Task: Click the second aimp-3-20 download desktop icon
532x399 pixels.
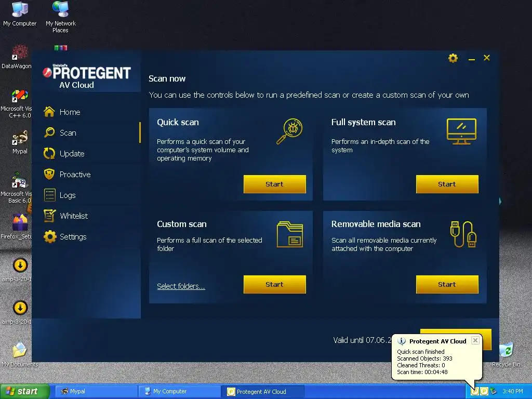Action: (17, 312)
